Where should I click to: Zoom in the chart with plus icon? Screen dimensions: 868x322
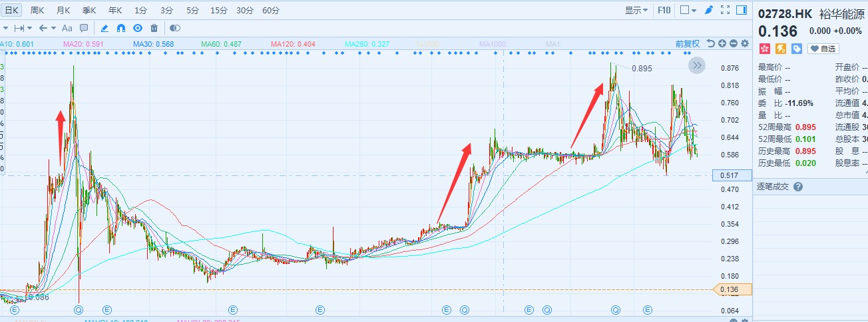(x=722, y=43)
